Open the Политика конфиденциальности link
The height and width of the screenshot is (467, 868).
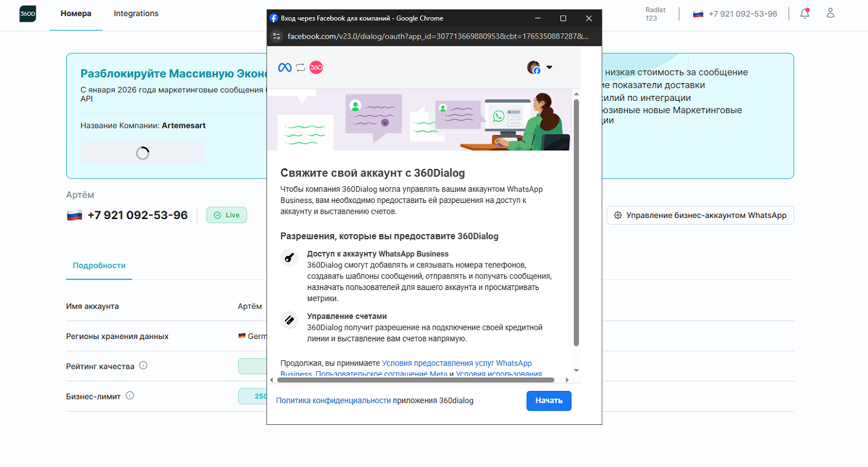(x=333, y=400)
